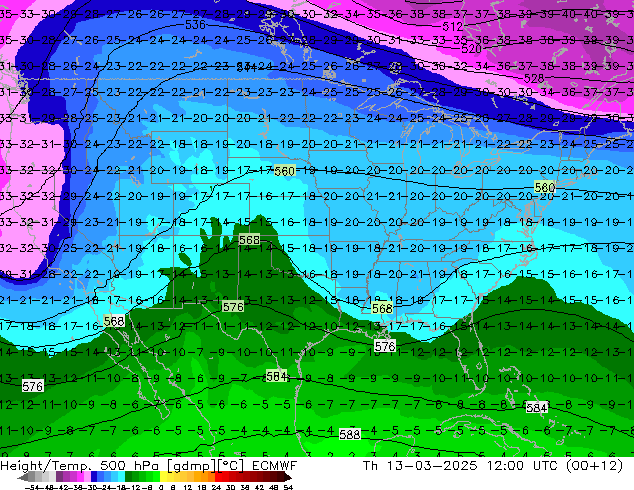Click the 568 label near Baja California
Screen dimensions: 634x490
114,321
